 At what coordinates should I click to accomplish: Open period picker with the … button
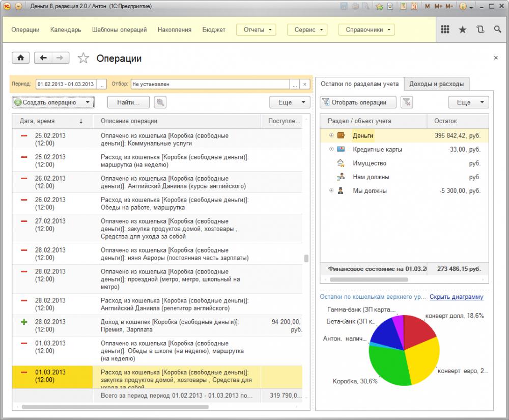tap(102, 85)
